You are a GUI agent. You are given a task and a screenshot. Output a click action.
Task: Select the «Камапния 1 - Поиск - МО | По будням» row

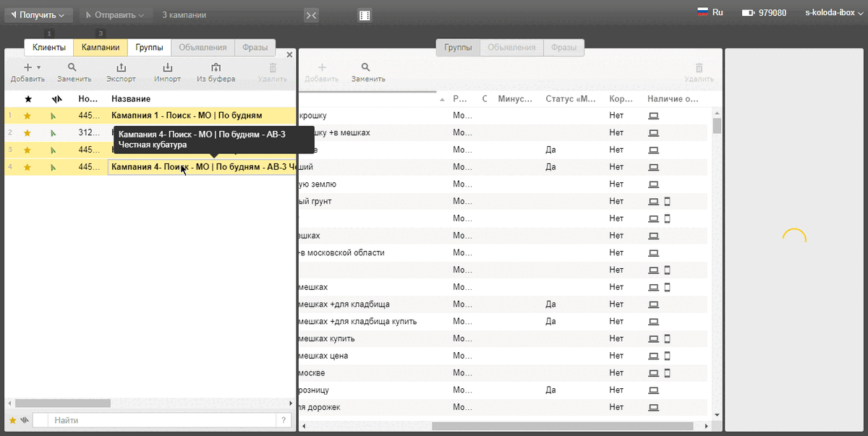150,116
